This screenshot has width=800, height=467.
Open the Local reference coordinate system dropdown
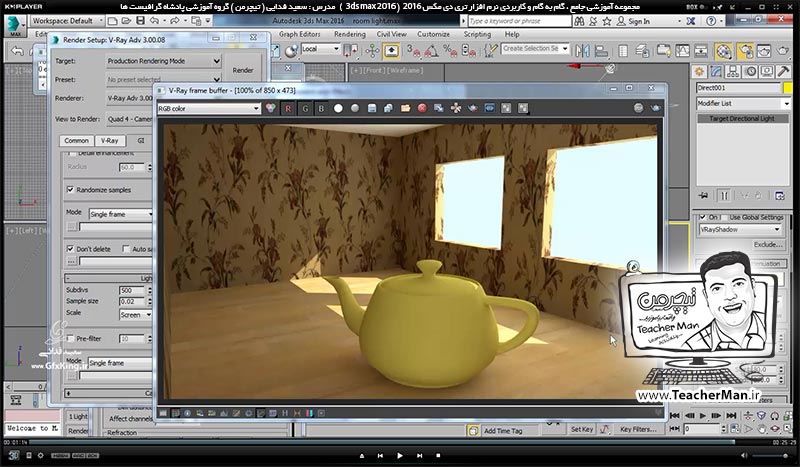coord(320,49)
